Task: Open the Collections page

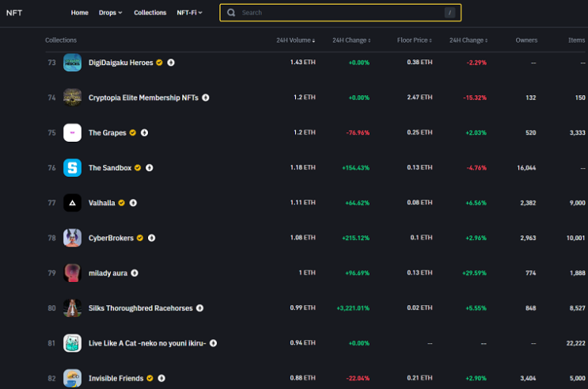Action: 150,13
